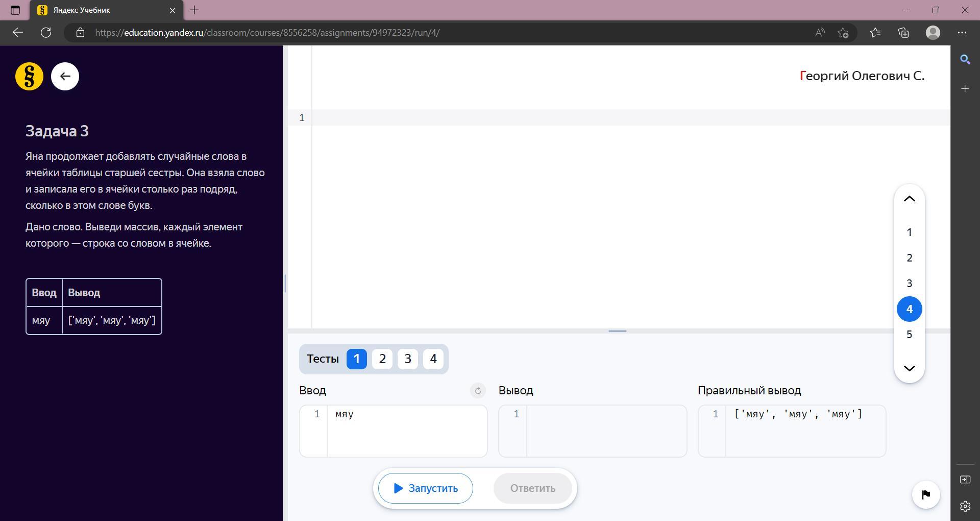
Task: Go to next task with down chevron
Action: point(909,368)
